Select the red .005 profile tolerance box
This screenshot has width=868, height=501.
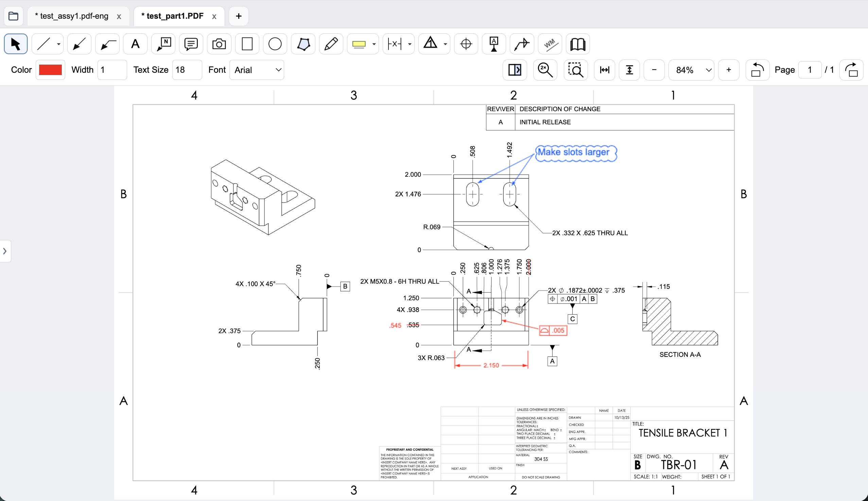tap(553, 331)
